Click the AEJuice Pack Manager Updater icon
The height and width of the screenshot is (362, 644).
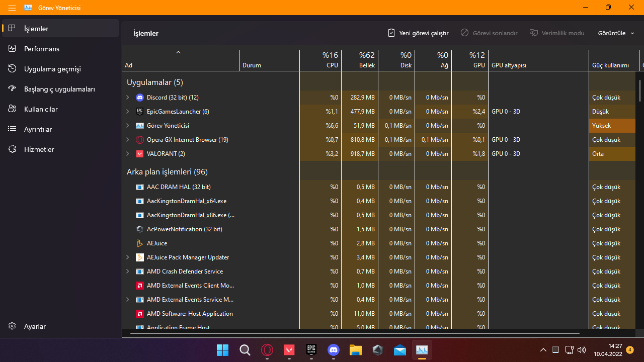(x=140, y=257)
